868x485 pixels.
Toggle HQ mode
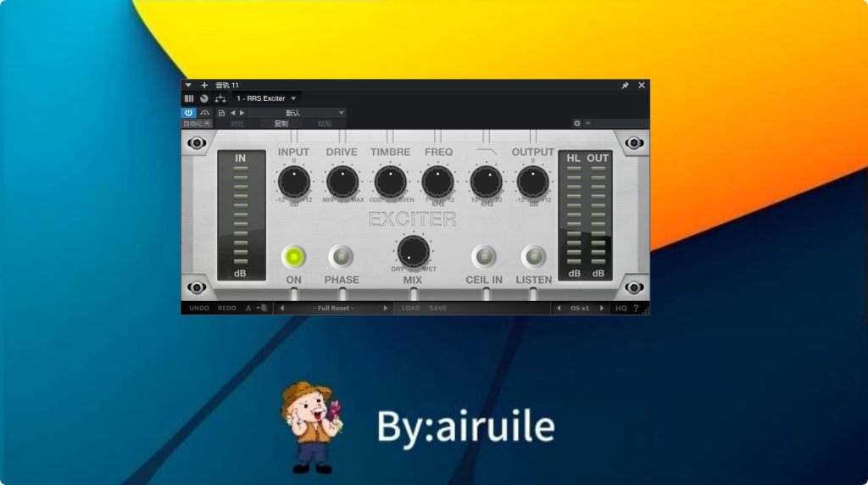pos(621,309)
